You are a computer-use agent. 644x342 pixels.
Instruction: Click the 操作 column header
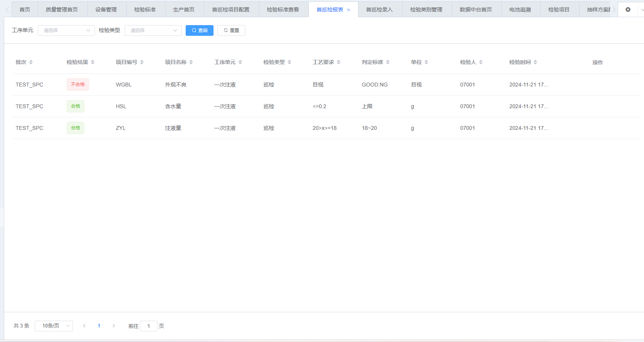598,62
